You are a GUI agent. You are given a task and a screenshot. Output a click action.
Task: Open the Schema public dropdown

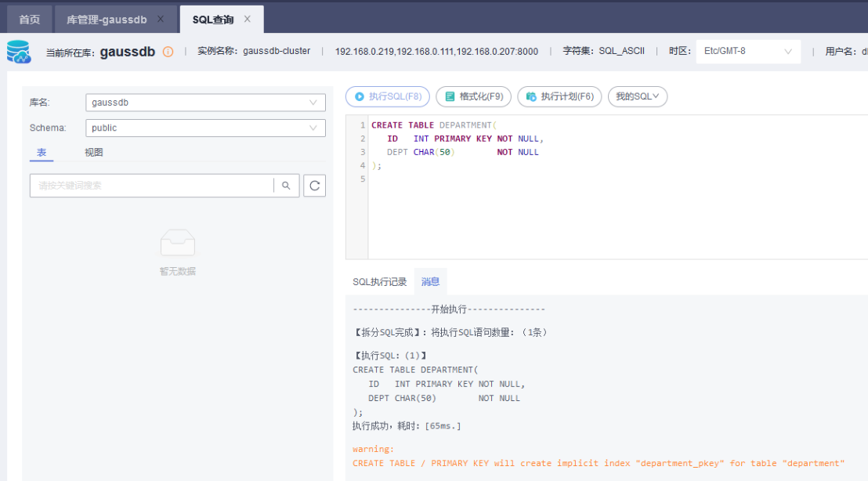[205, 128]
